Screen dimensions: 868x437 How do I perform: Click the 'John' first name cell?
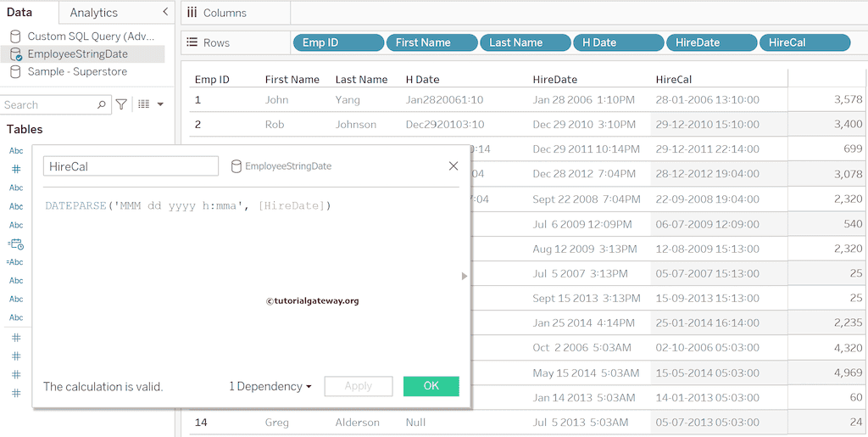click(277, 100)
